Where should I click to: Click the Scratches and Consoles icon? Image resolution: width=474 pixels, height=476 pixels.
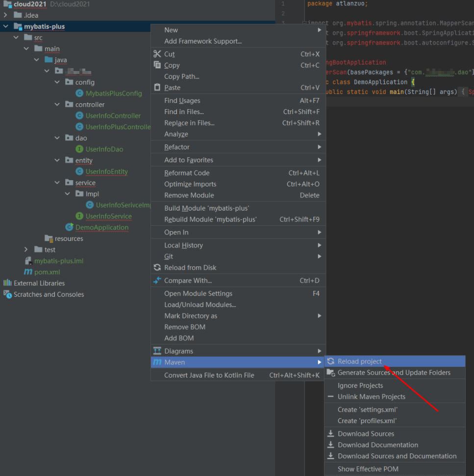(7, 294)
